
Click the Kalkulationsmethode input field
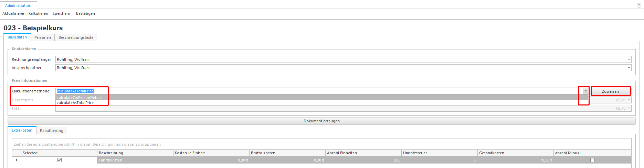pyautogui.click(x=310, y=91)
